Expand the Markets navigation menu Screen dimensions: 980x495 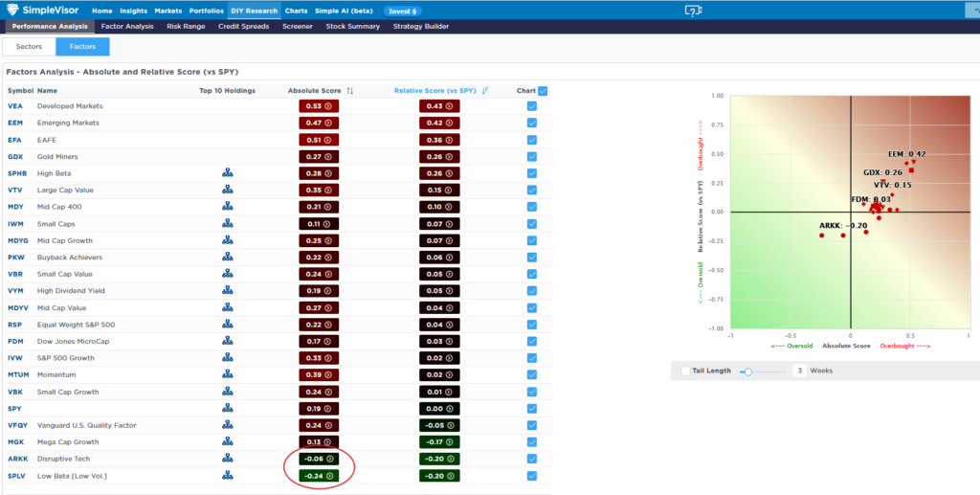coord(167,11)
